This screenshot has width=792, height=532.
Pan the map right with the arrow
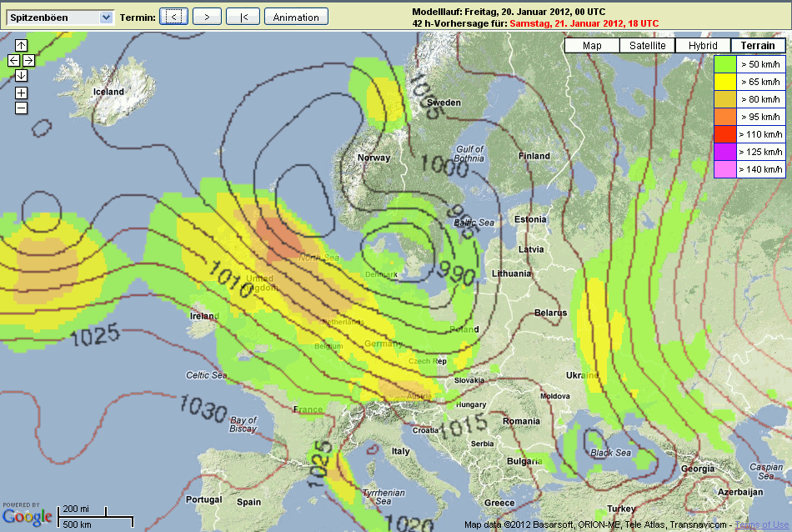point(29,61)
